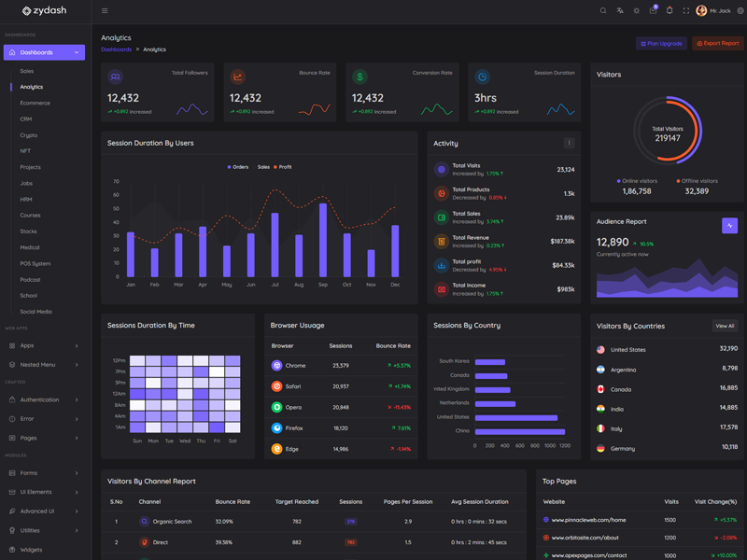Toggle Orders series in chart legend

(x=238, y=167)
